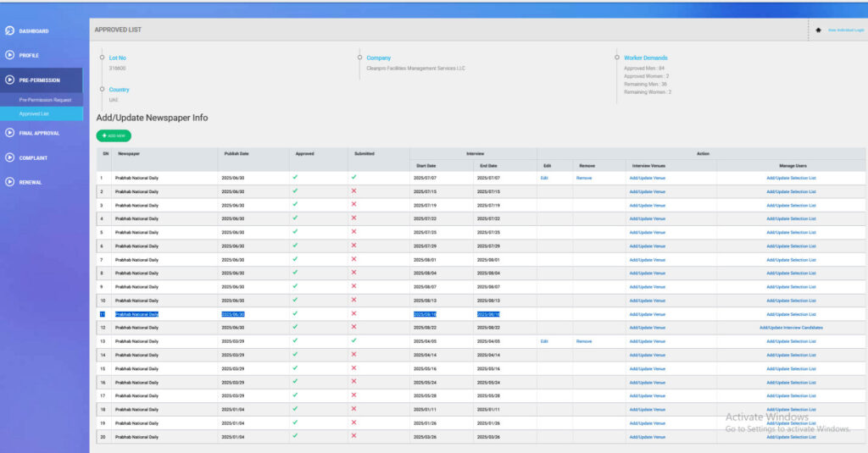Click the Profile sidebar icon
The height and width of the screenshot is (453, 868).
[9, 55]
